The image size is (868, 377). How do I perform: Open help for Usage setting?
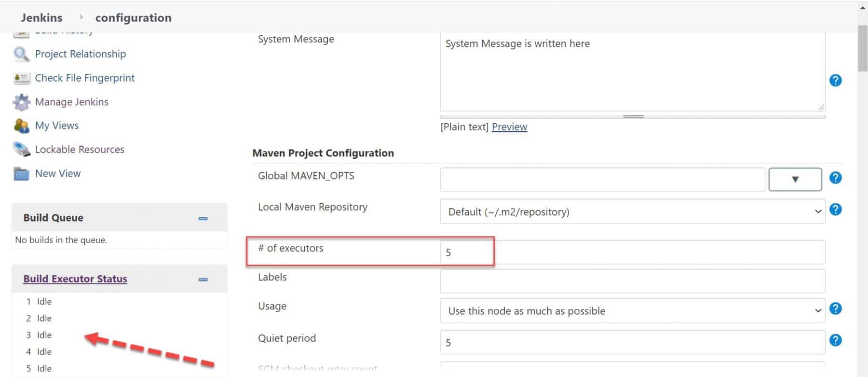[835, 308]
